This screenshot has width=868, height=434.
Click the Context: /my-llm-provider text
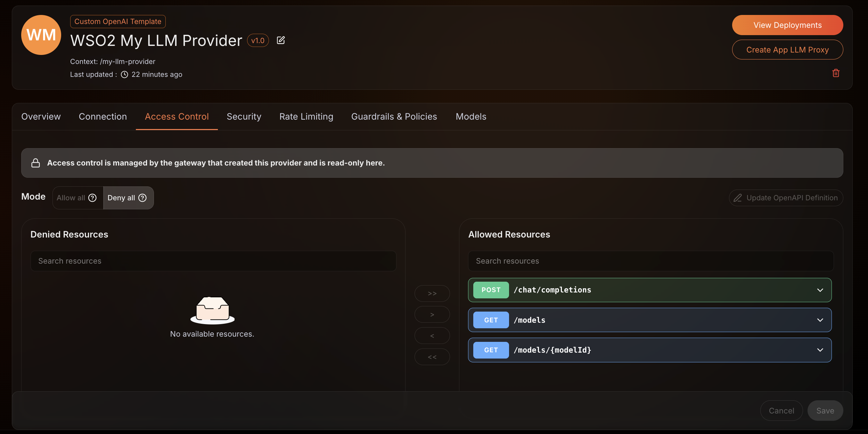pyautogui.click(x=113, y=62)
